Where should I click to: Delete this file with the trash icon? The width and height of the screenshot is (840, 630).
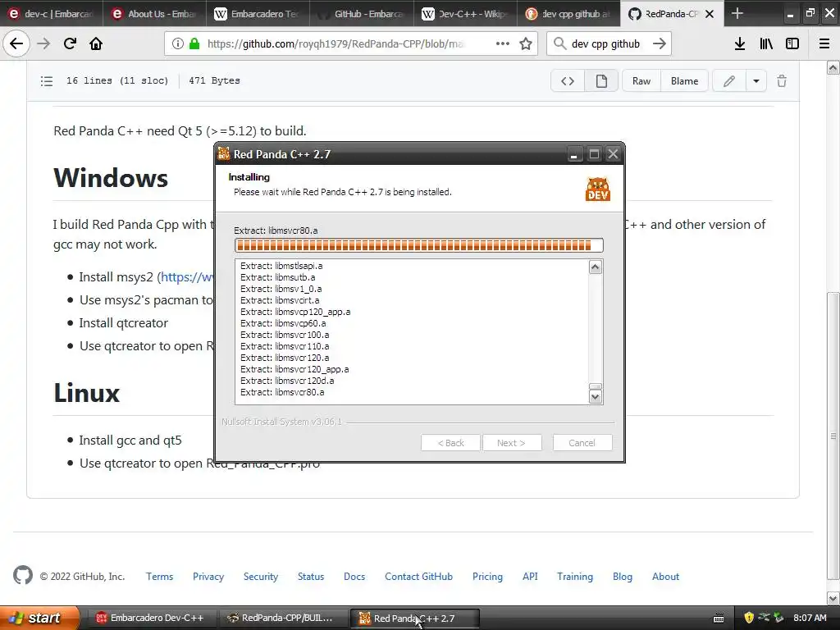(782, 81)
